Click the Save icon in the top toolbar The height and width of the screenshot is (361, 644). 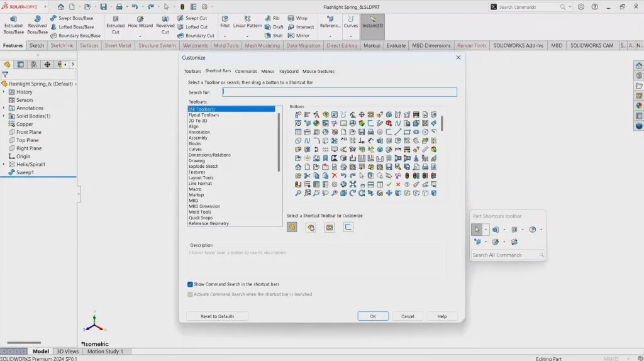[x=104, y=7]
